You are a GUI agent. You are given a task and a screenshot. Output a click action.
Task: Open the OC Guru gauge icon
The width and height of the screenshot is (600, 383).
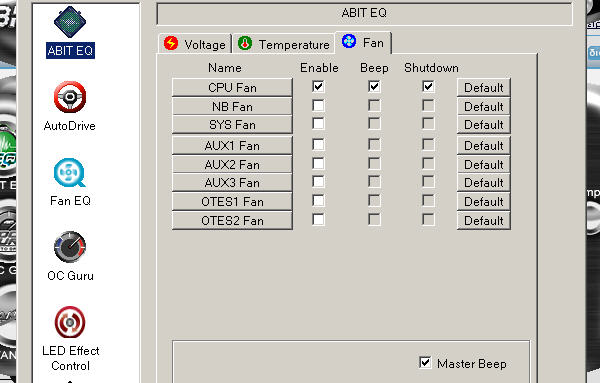(x=70, y=247)
